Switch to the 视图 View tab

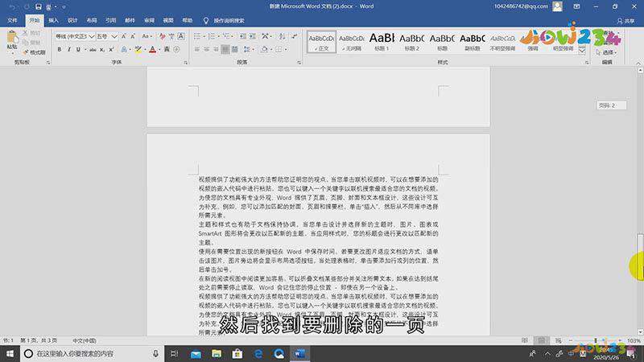click(168, 21)
